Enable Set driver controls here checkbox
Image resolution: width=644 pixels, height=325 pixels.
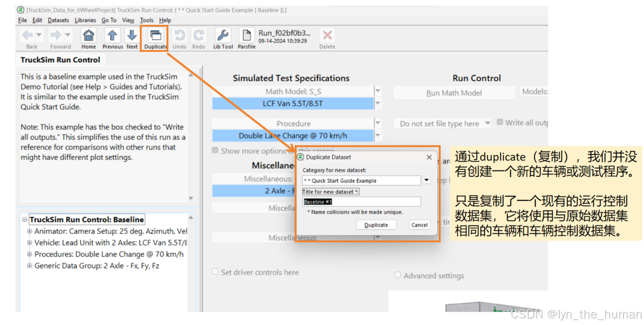215,272
